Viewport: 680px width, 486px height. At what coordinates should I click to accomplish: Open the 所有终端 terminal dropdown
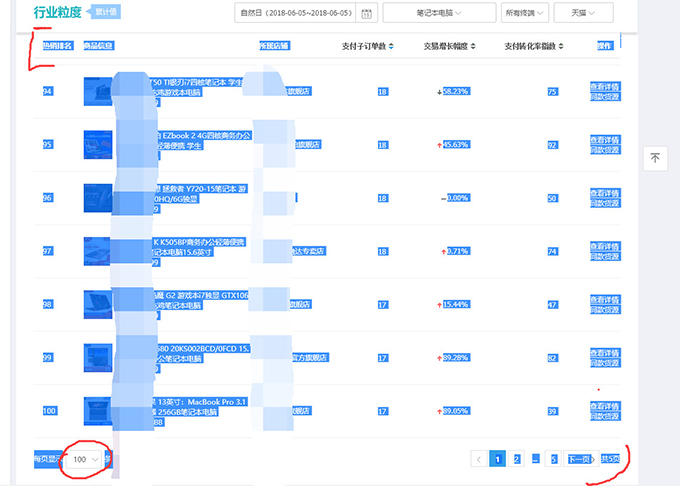click(525, 13)
